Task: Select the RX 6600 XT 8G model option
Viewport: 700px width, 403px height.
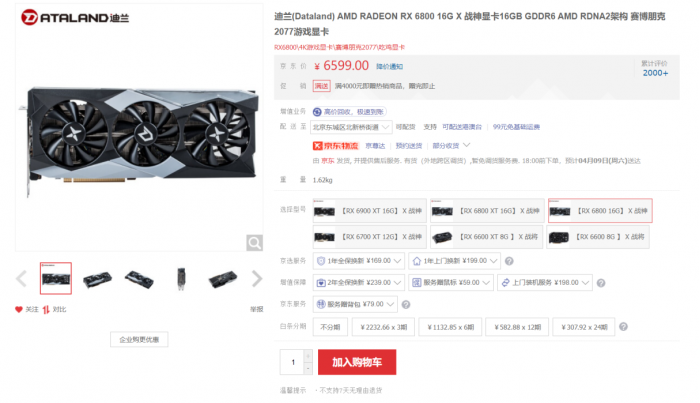Action: 487,237
